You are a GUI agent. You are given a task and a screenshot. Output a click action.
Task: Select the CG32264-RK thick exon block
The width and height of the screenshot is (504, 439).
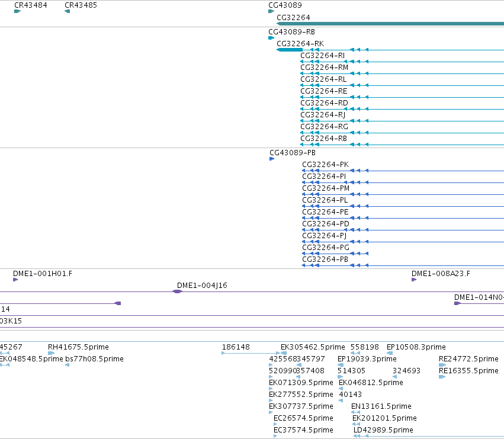(290, 50)
